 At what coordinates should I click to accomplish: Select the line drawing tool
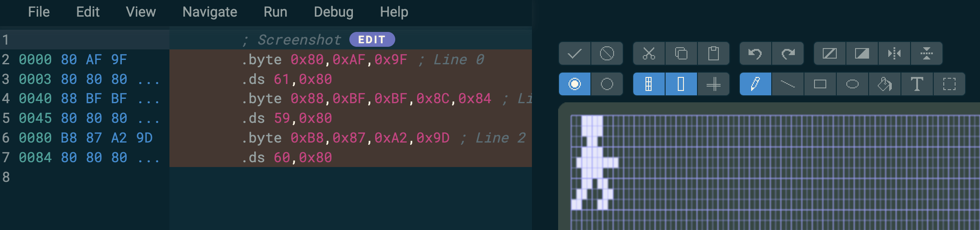[x=788, y=84]
